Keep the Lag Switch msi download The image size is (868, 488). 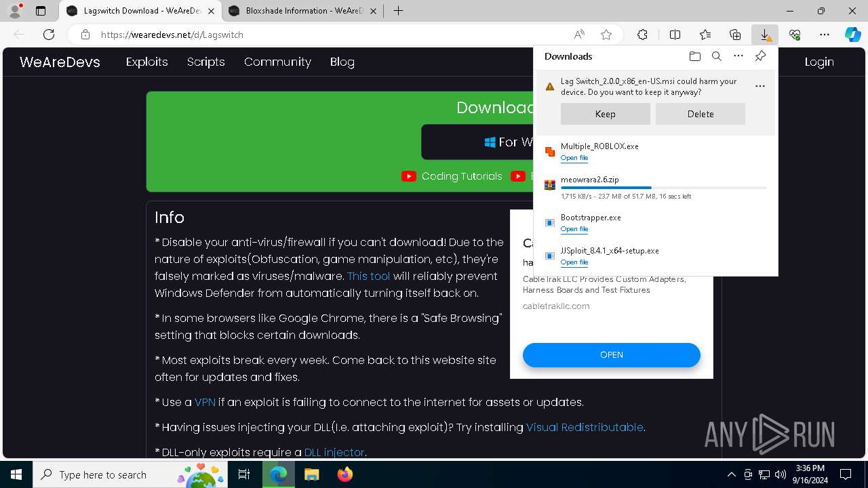coord(605,114)
